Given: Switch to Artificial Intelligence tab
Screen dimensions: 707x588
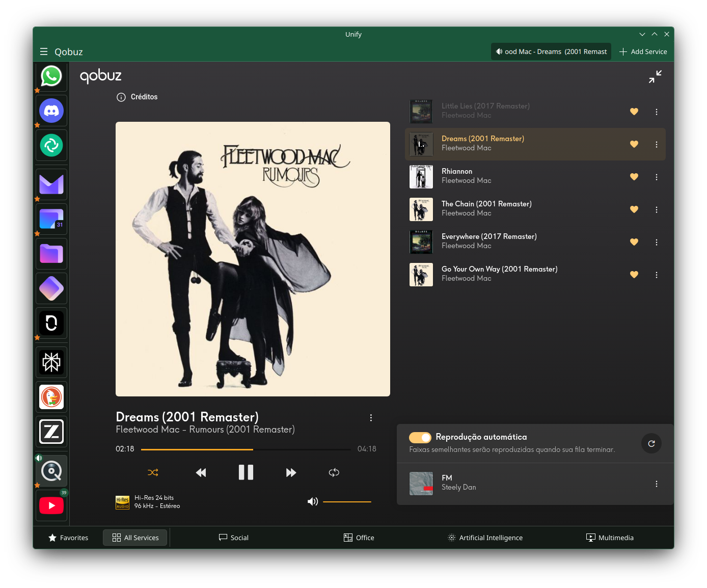Looking at the screenshot, I should tap(485, 538).
